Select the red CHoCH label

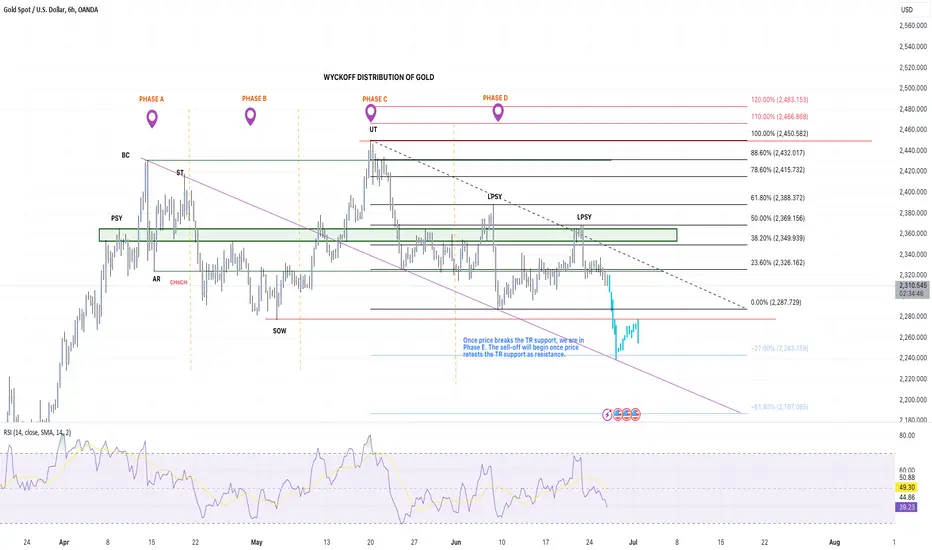pyautogui.click(x=178, y=282)
